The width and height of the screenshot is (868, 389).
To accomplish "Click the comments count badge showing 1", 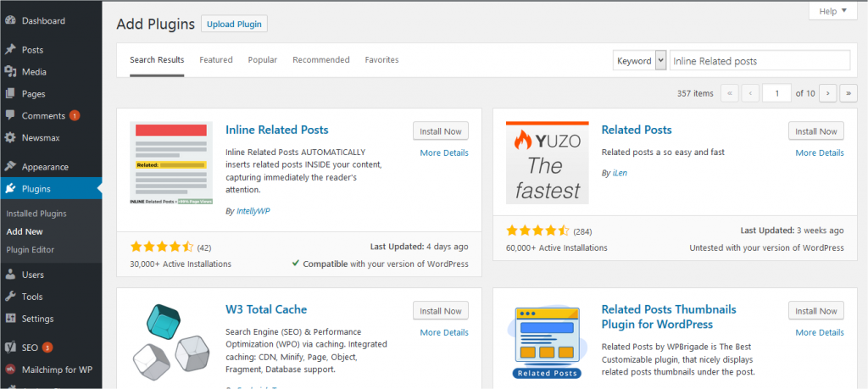I will (x=75, y=115).
